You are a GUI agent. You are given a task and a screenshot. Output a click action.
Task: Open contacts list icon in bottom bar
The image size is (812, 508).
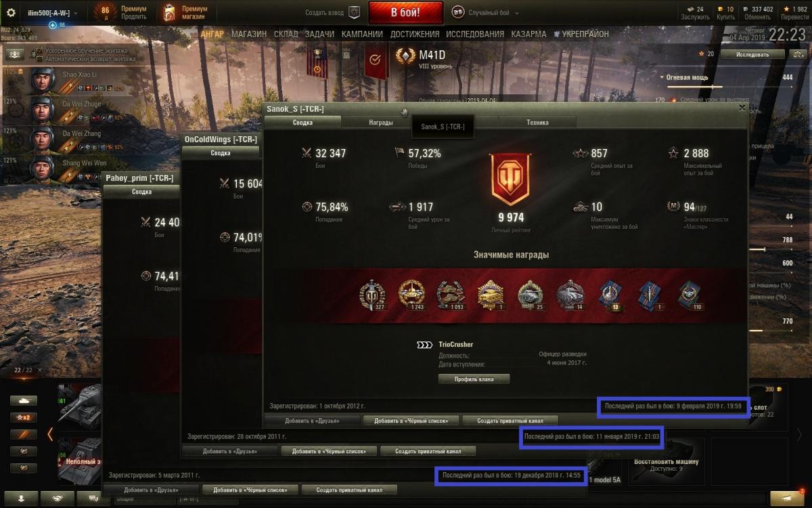(x=22, y=498)
